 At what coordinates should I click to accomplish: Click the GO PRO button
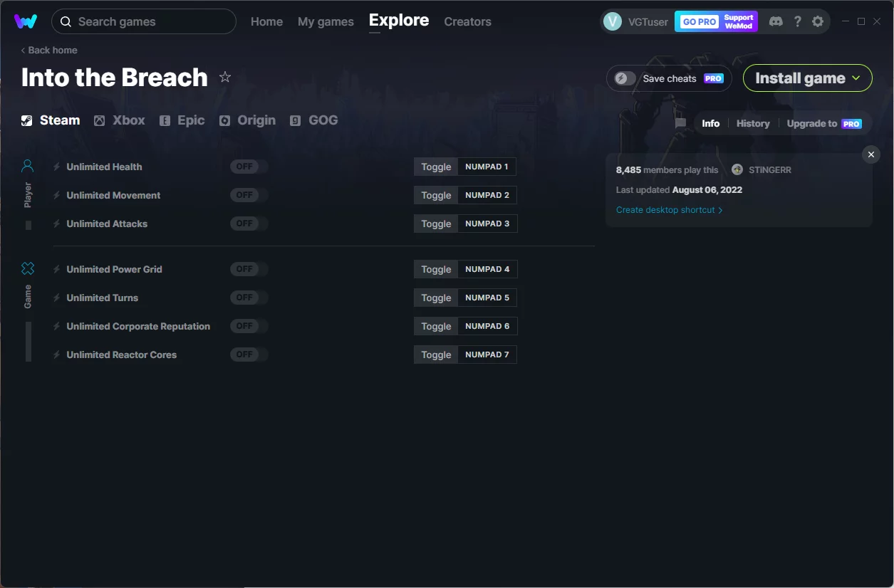point(700,21)
